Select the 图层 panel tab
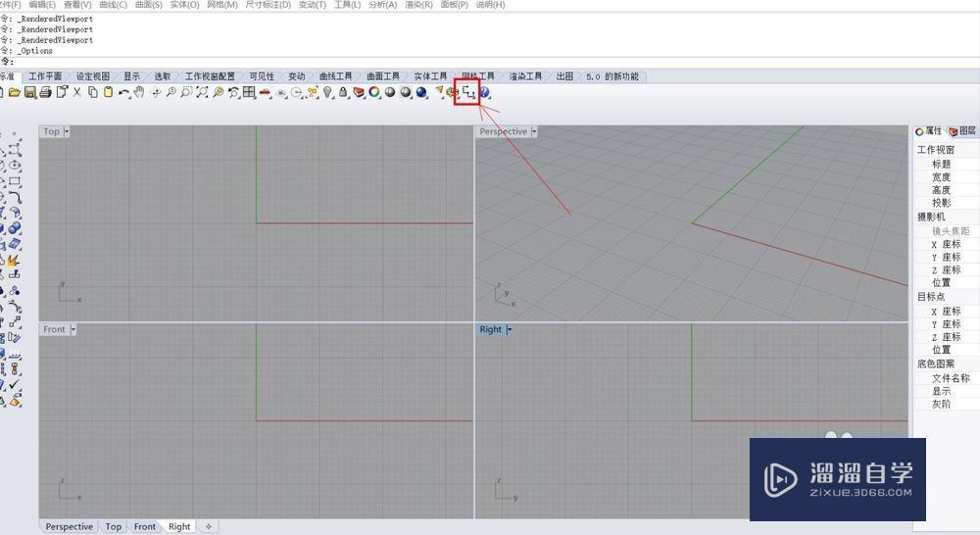This screenshot has width=980, height=535. 962,131
